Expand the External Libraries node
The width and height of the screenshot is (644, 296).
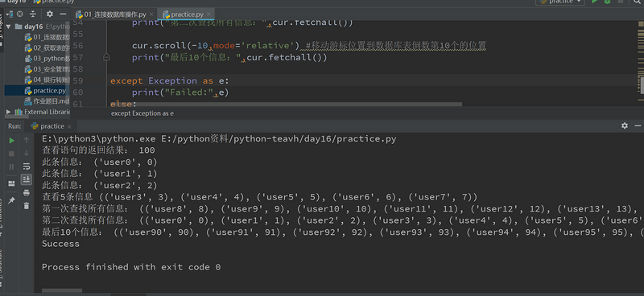click(8, 112)
